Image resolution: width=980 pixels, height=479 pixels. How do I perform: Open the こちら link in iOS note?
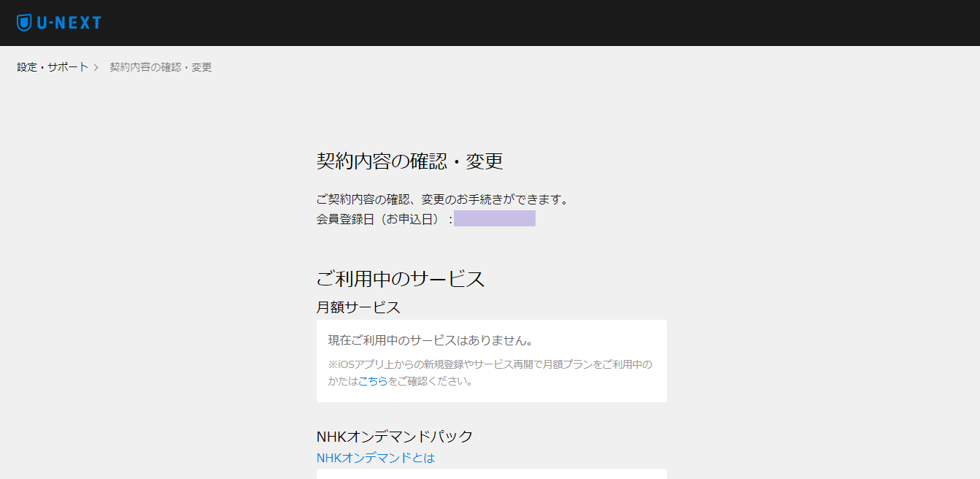tap(372, 380)
